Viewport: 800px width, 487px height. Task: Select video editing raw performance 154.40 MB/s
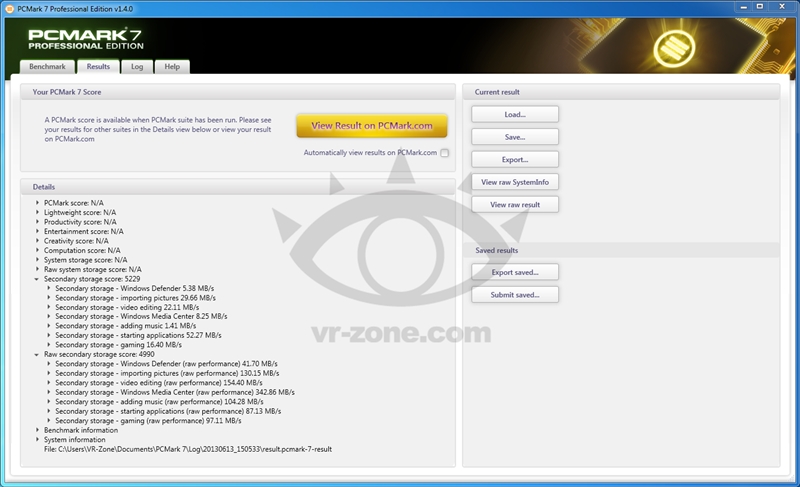[159, 382]
